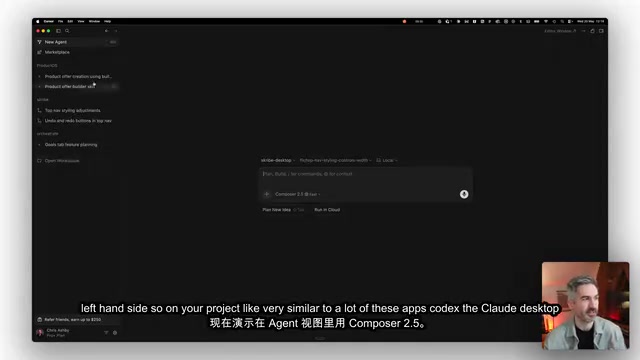The image size is (640, 360).
Task: Open the Local environment dropdown
Action: pyautogui.click(x=387, y=160)
